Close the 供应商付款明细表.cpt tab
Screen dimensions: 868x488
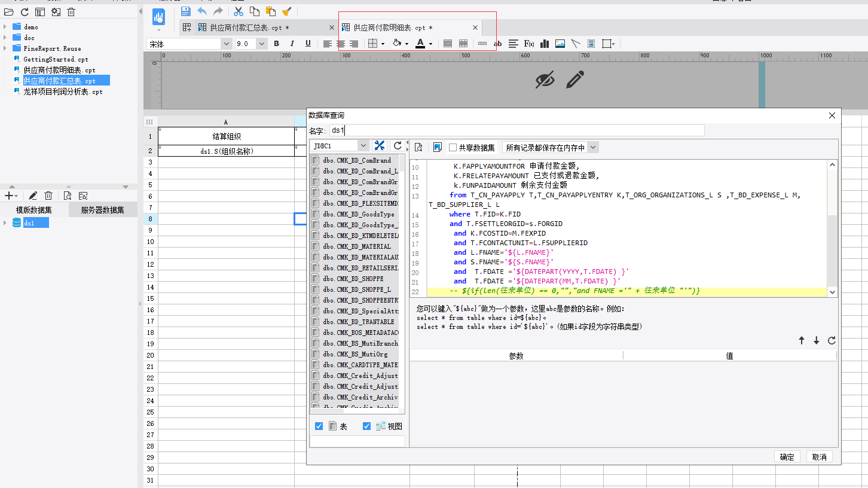(x=475, y=28)
